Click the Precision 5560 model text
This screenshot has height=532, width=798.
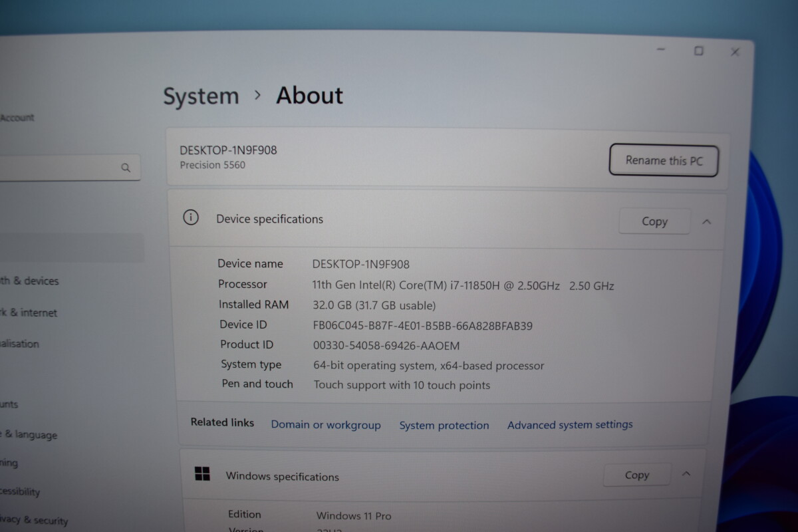(x=212, y=165)
